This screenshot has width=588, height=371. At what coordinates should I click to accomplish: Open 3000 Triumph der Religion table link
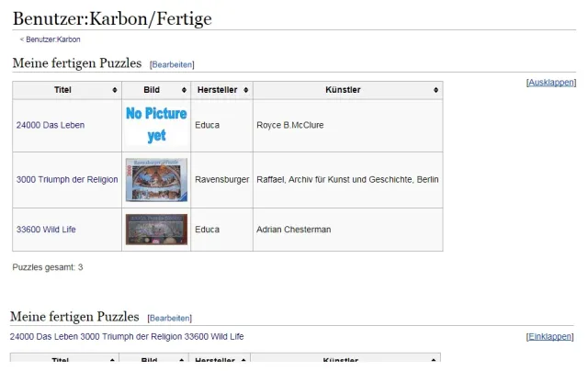coord(67,179)
